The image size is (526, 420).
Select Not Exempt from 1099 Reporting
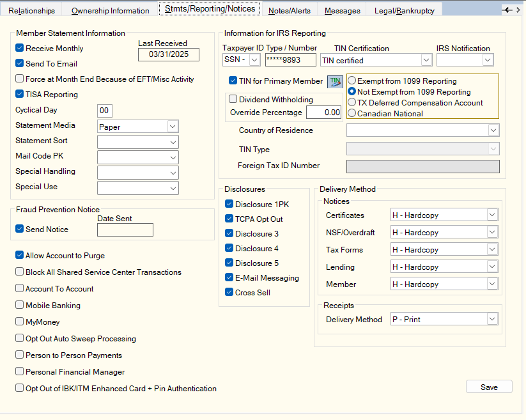pos(352,91)
